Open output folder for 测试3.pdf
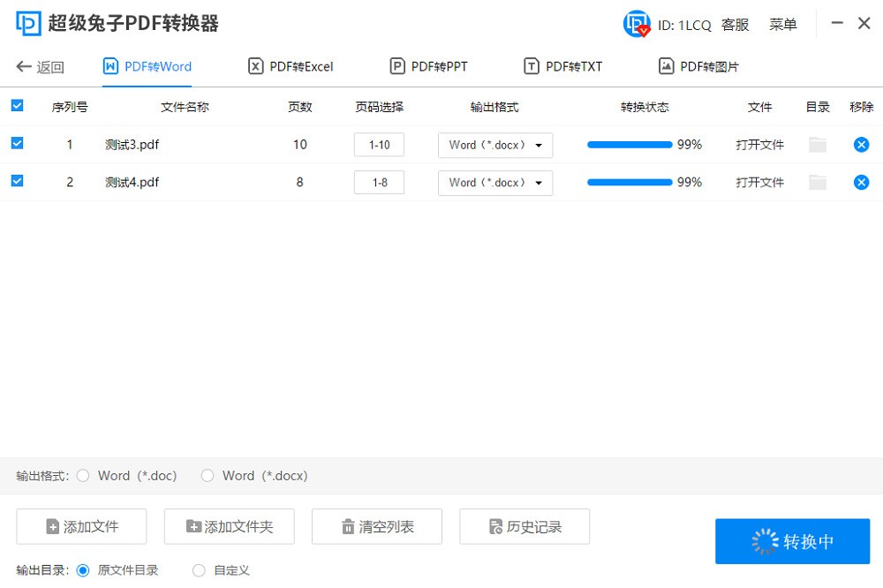Viewport: 883px width, 588px height. pos(817,144)
